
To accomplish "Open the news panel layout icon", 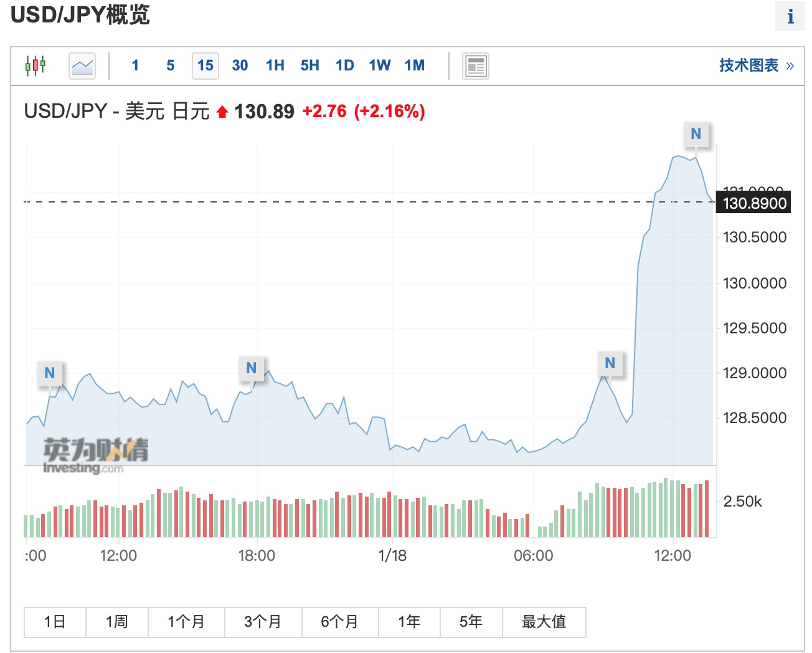I will [x=476, y=65].
